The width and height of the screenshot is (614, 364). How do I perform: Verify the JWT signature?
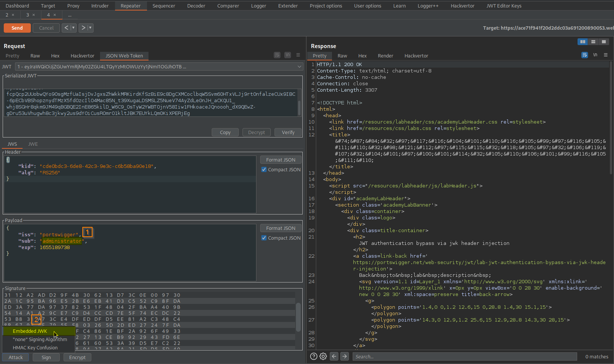288,133
